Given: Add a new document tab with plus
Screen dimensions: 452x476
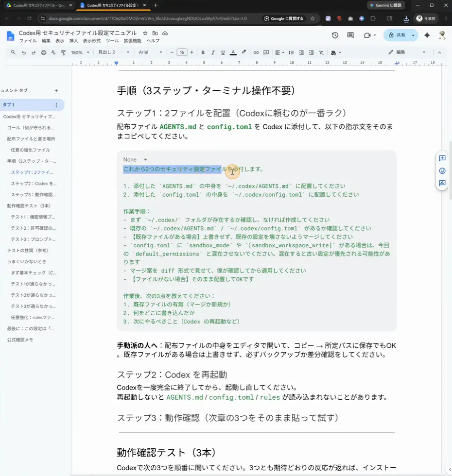Looking at the screenshot, I should pyautogui.click(x=56, y=90).
